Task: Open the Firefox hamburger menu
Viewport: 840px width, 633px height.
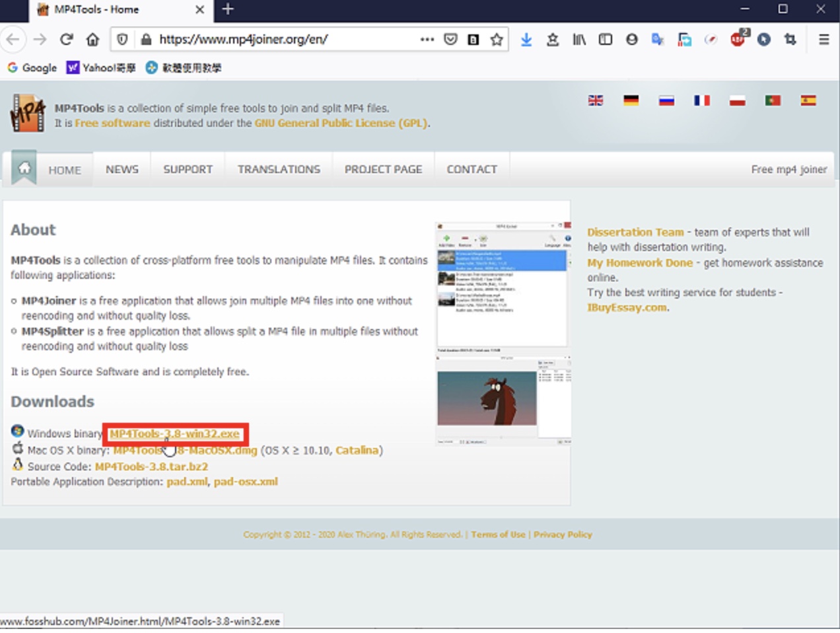Action: click(x=823, y=40)
